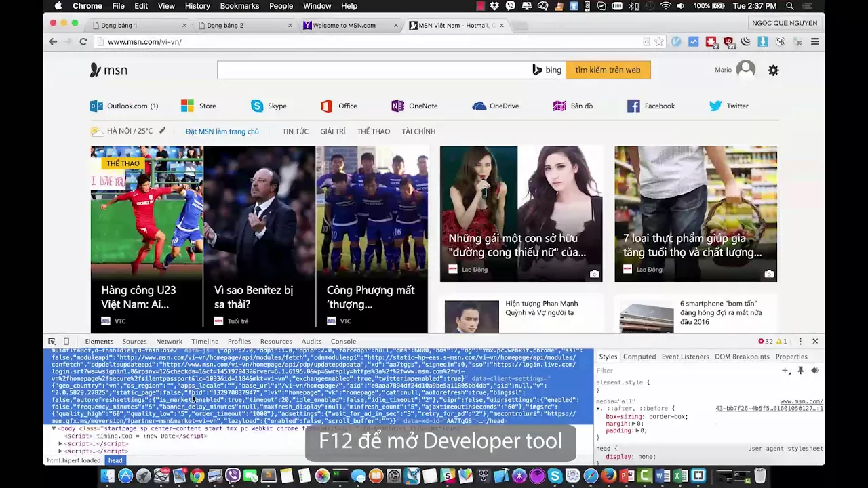Screen dimensions: 868x488
Task: Open the Store shortcut
Action: (199, 106)
